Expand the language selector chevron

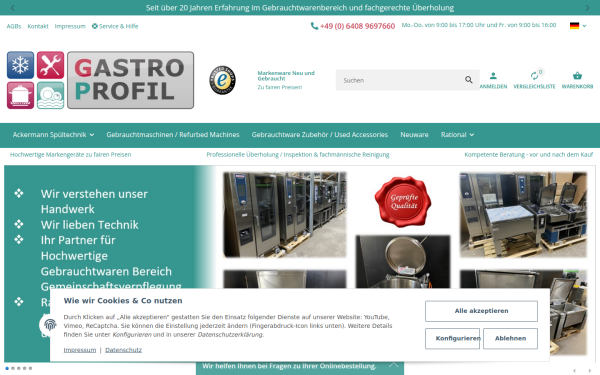[584, 26]
